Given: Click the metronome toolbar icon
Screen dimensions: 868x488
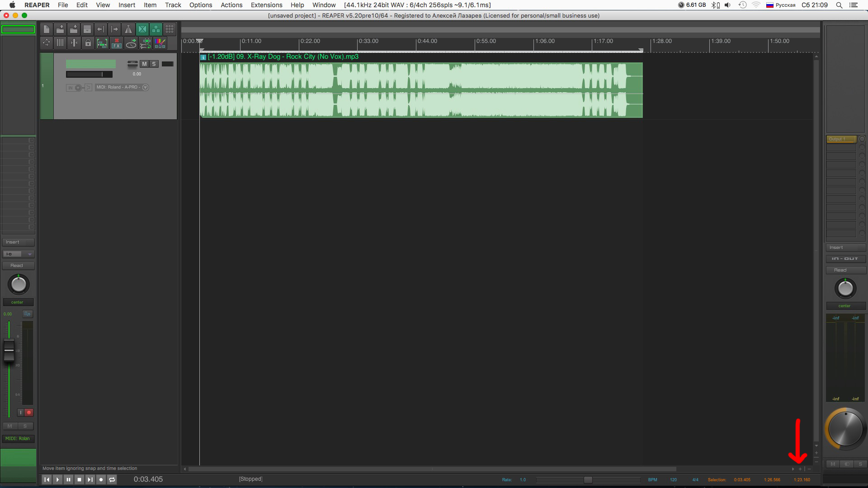Looking at the screenshot, I should (128, 29).
